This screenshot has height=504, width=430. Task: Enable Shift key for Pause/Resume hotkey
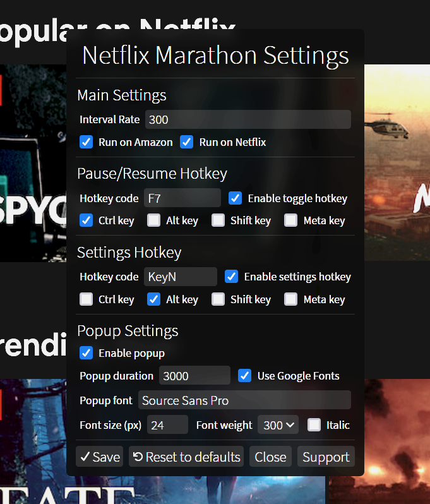(218, 220)
